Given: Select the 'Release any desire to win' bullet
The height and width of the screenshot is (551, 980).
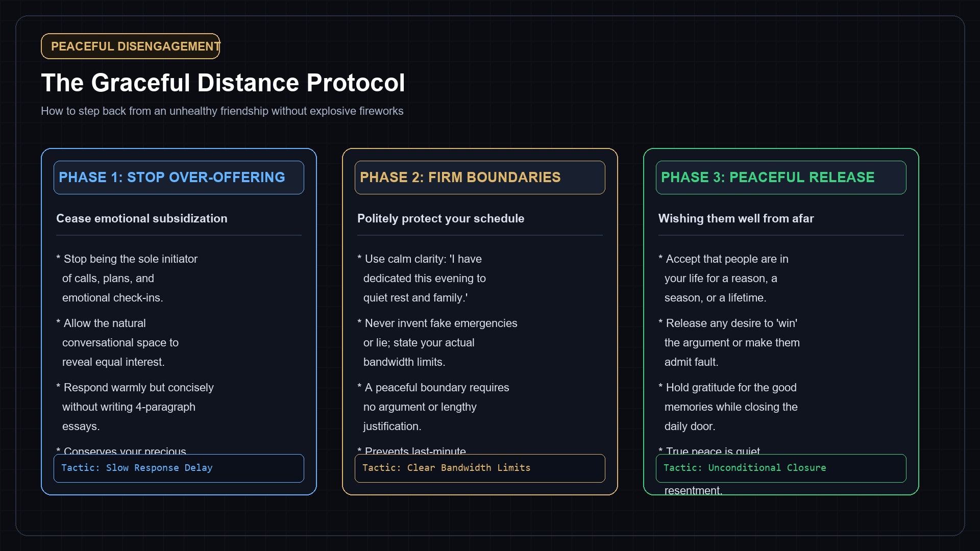Looking at the screenshot, I should point(729,343).
